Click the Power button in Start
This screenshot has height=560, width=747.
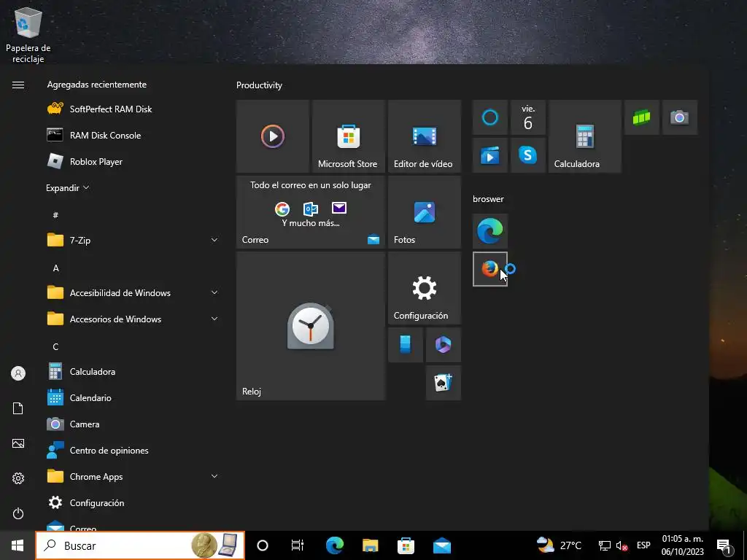[x=18, y=513]
